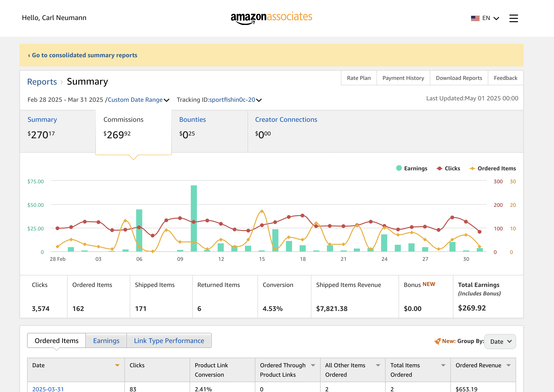Image resolution: width=554 pixels, height=392 pixels.
Task: Click the Reports breadcrumb link
Action: (42, 82)
